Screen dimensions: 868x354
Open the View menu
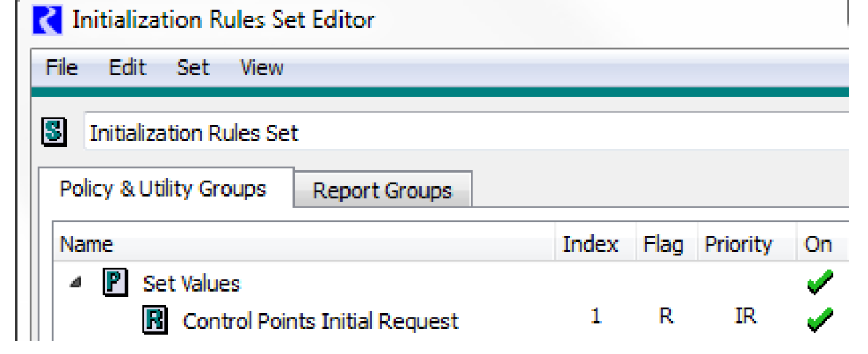point(261,68)
